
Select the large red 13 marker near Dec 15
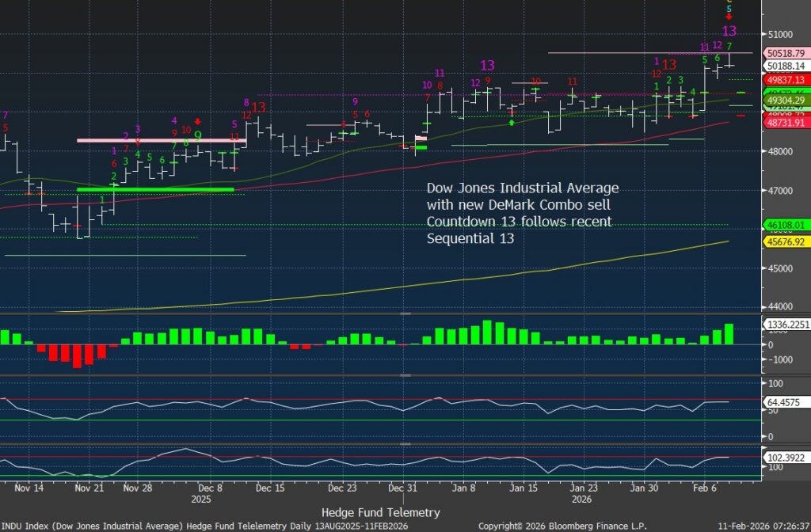[x=258, y=108]
